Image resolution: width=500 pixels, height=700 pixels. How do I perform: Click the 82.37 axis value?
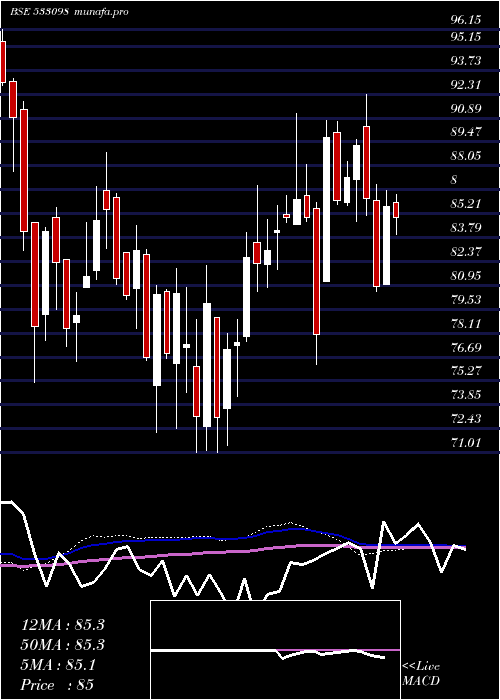(x=466, y=251)
